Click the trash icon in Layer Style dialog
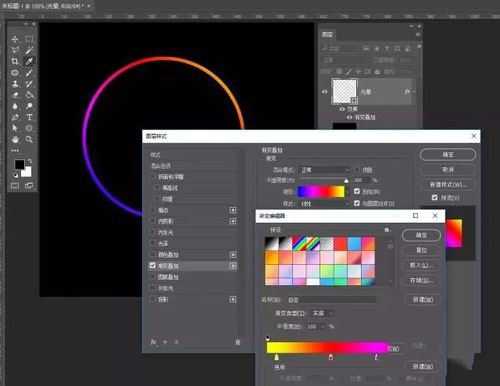500x386 pixels. pyautogui.click(x=238, y=342)
